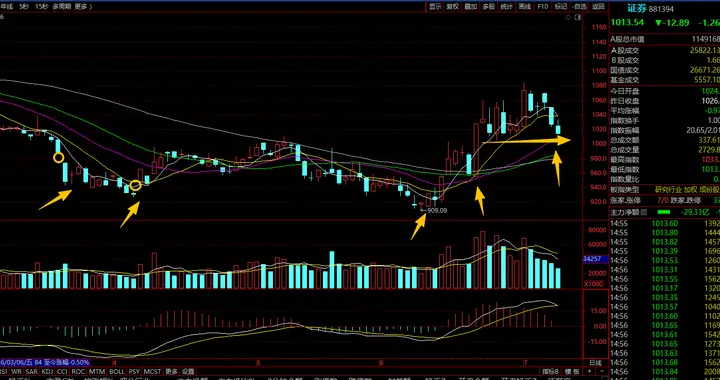Click the small grid icon after 主力净额
The width and height of the screenshot is (720, 380).
643,212
